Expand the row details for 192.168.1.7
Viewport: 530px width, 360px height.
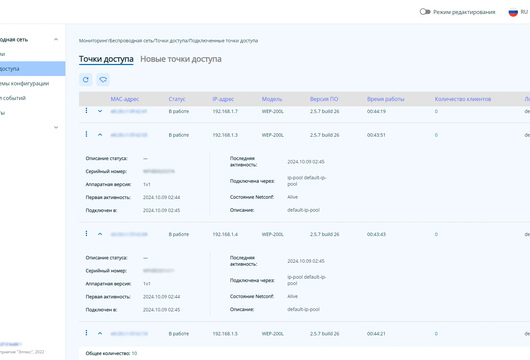coord(100,111)
